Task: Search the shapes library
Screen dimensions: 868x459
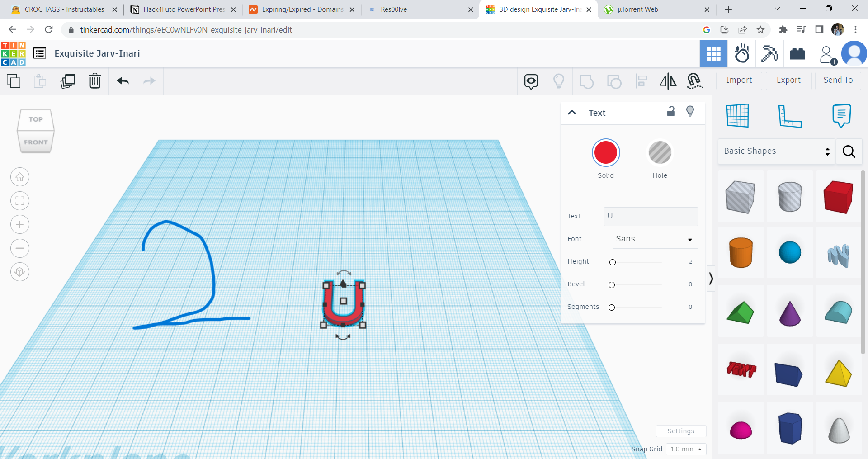Action: (849, 151)
